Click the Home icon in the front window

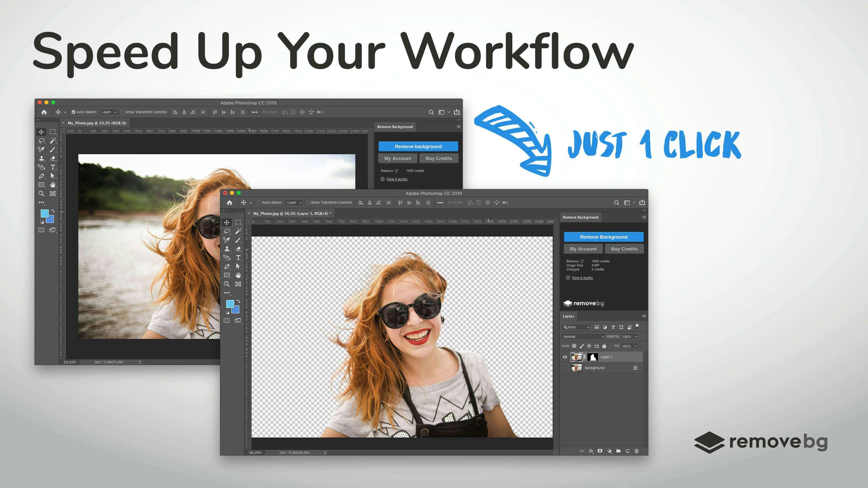[x=230, y=203]
